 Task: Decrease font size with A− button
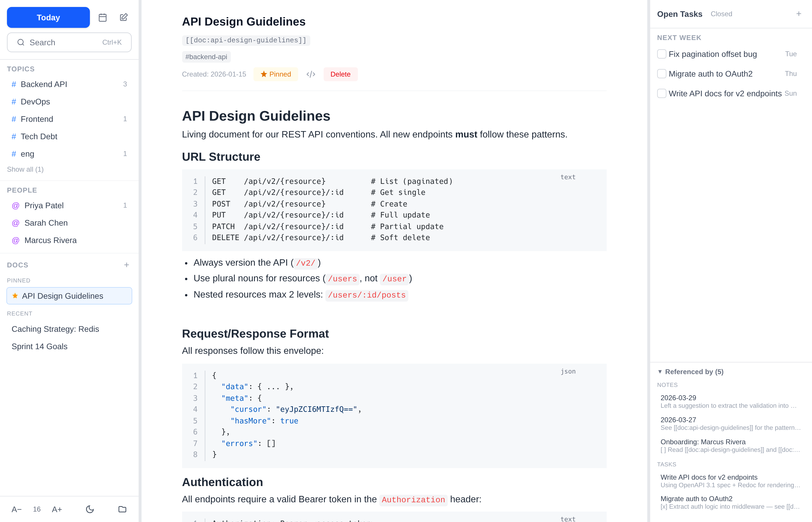(x=16, y=509)
